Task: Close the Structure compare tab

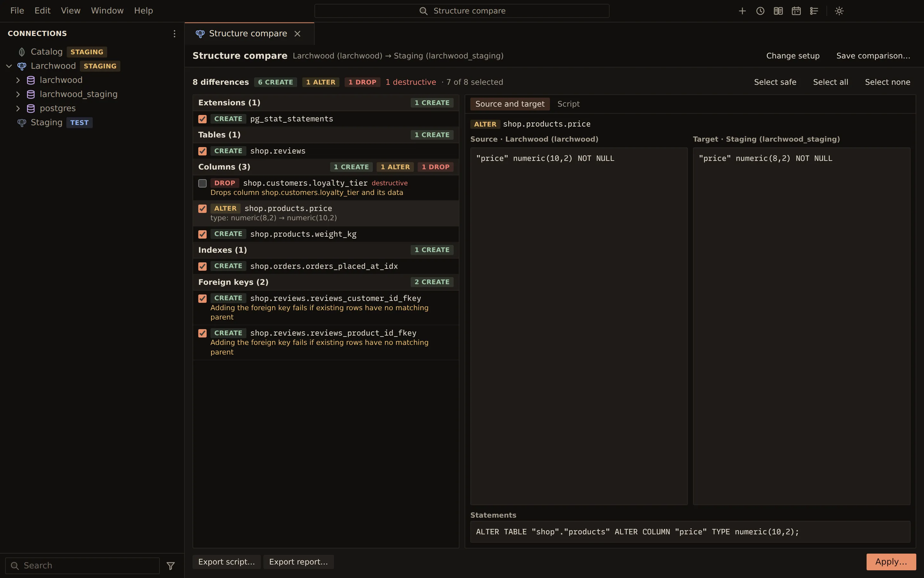Action: (297, 34)
